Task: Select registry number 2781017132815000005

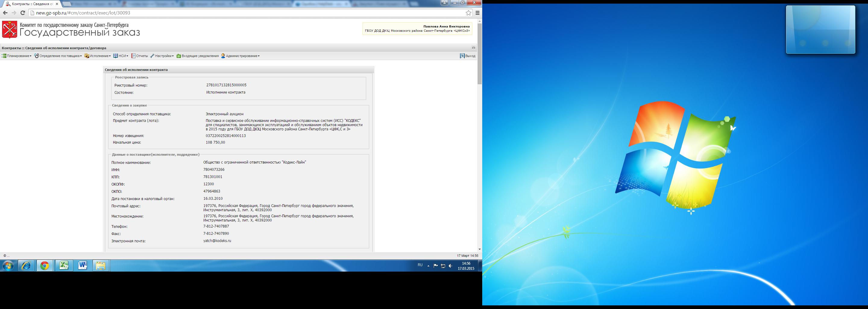Action: pos(226,85)
